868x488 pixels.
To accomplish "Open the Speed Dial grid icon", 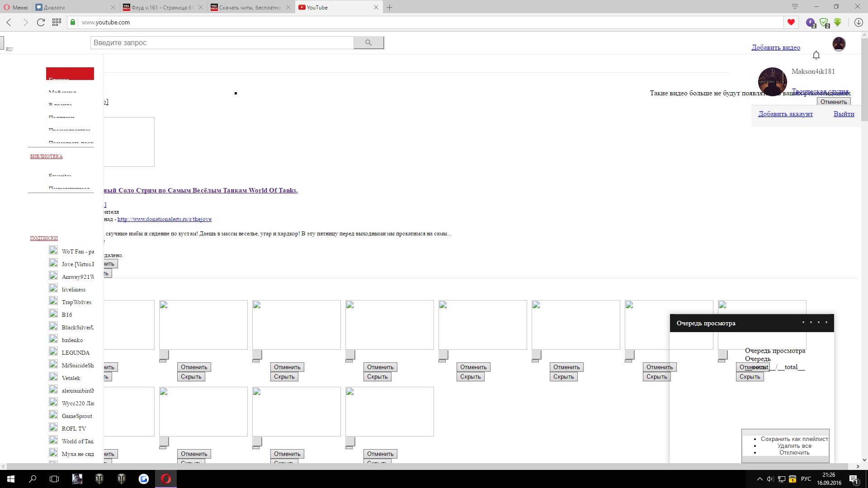I will [57, 22].
